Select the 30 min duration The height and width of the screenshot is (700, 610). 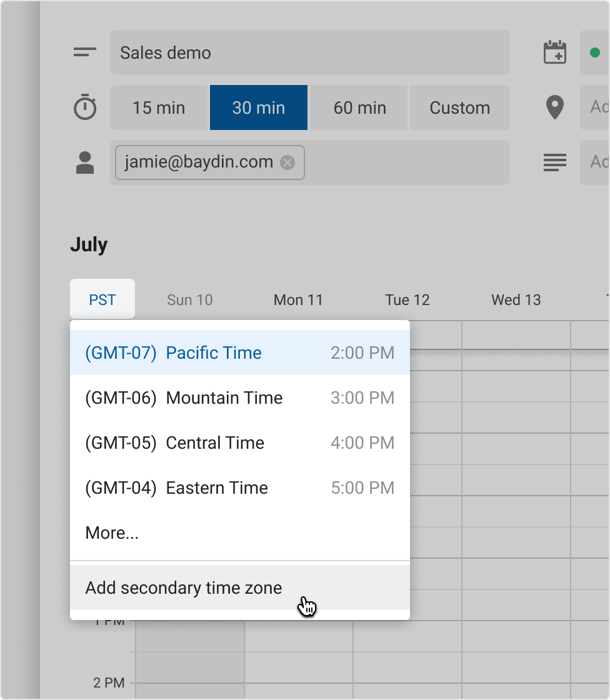pos(259,107)
